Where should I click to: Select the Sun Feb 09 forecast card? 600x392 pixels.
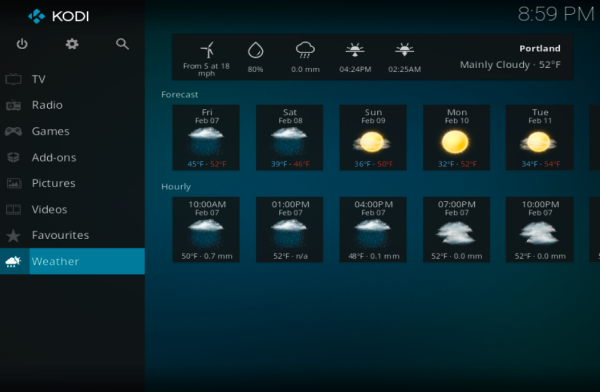(x=373, y=137)
